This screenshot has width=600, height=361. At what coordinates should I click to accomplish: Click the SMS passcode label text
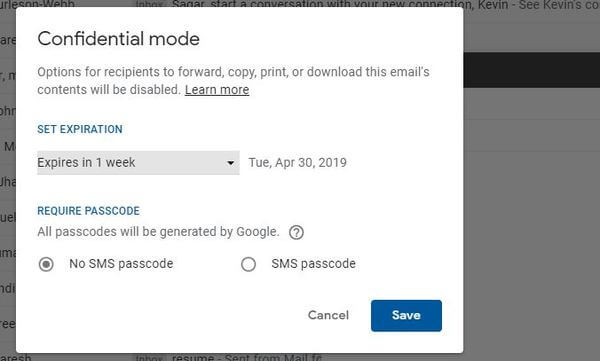tap(313, 264)
